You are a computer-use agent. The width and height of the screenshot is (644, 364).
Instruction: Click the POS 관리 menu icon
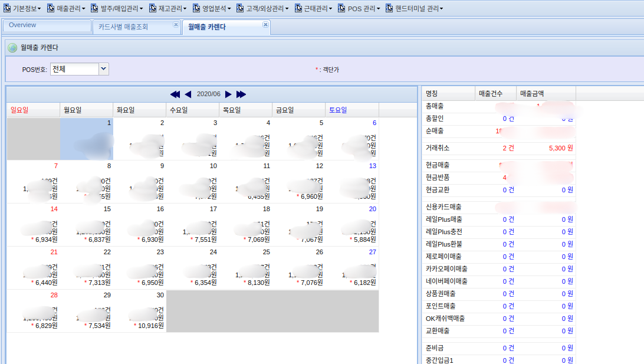point(341,8)
